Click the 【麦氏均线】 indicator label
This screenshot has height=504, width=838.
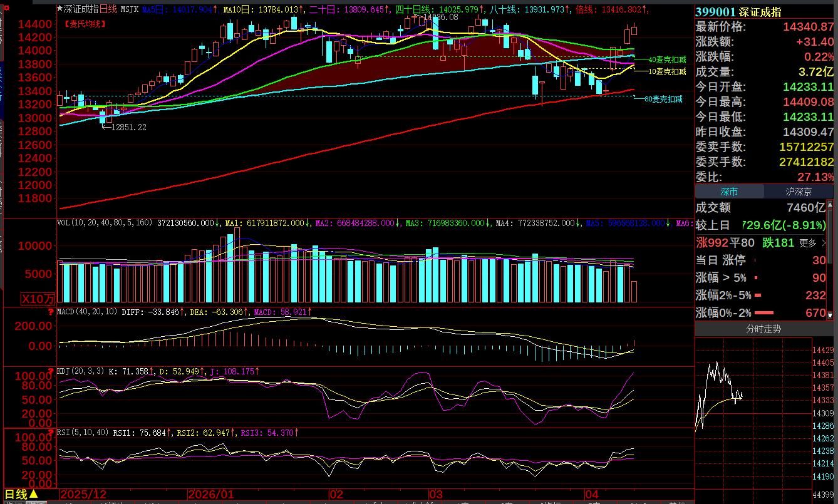85,24
